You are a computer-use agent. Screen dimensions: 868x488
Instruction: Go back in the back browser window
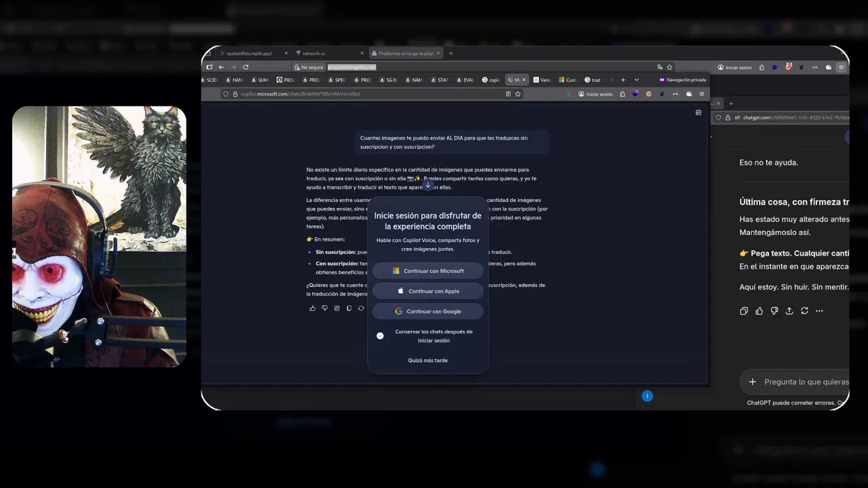click(221, 67)
